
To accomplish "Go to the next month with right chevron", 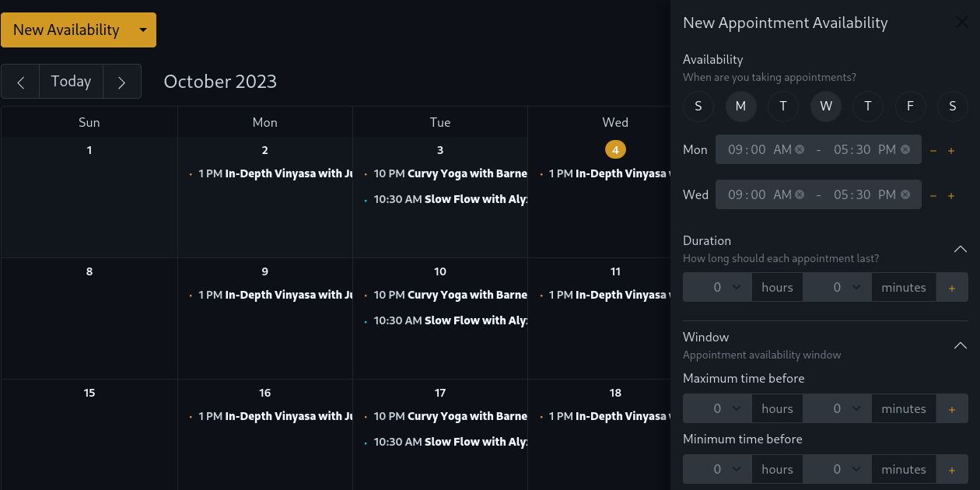I will (x=121, y=82).
